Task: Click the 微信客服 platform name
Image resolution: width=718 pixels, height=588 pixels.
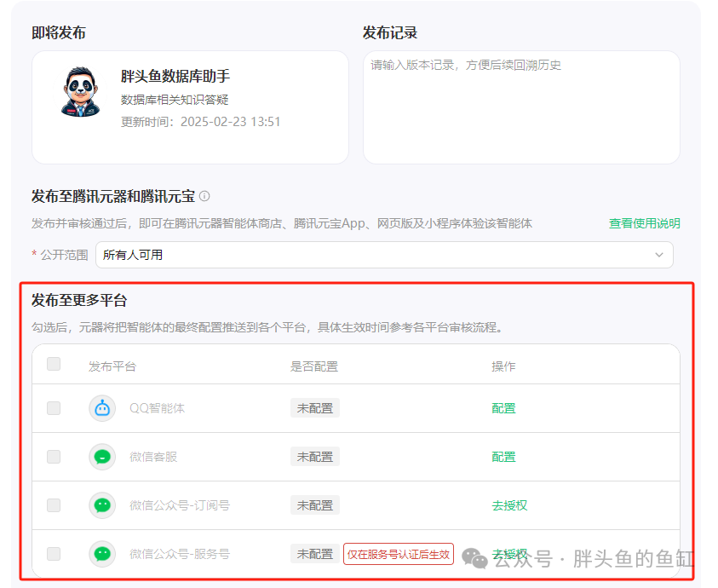Action: [x=153, y=457]
